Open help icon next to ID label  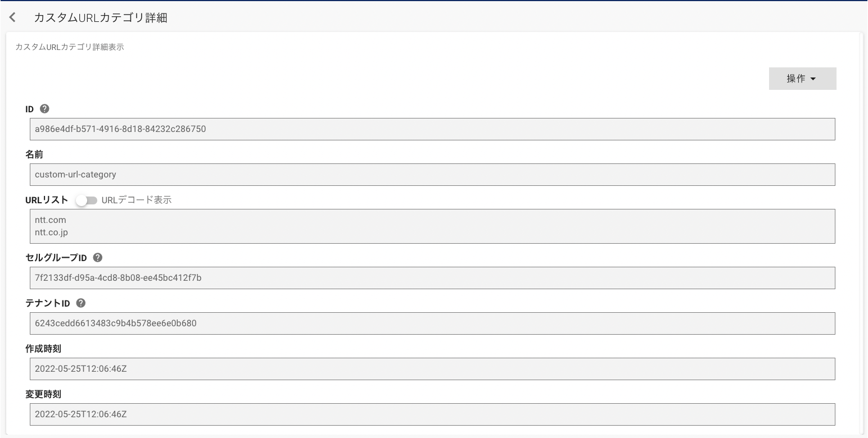[x=45, y=108]
